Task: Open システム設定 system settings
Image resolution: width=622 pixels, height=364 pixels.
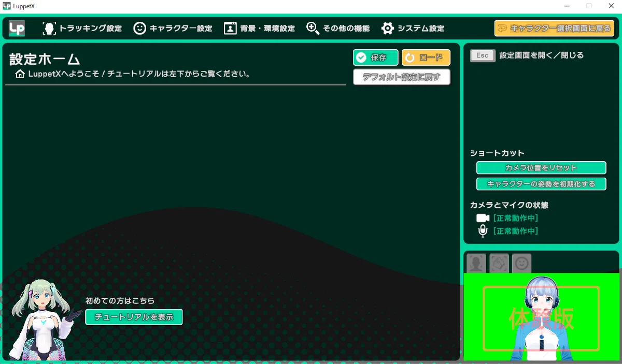Action: [413, 28]
